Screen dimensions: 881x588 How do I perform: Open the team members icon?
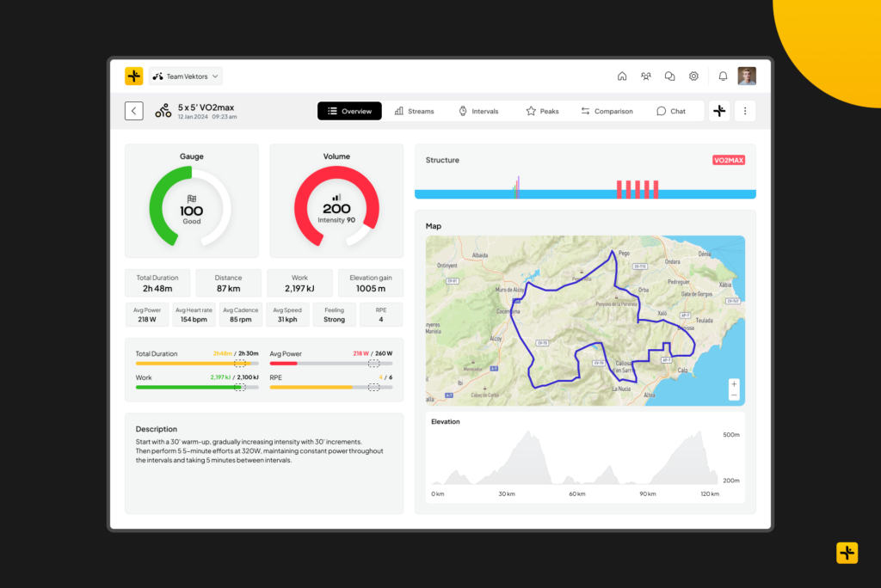click(646, 77)
